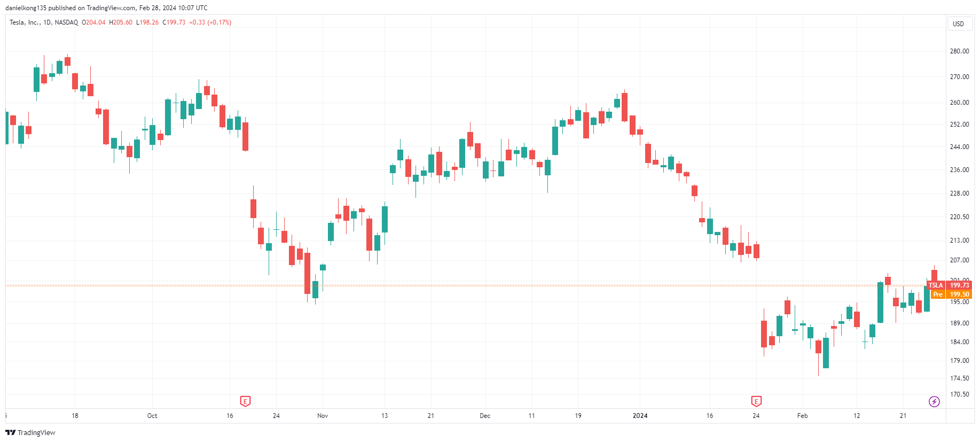The image size is (980, 442).
Task: Click the Dec label on time axis
Action: (485, 416)
